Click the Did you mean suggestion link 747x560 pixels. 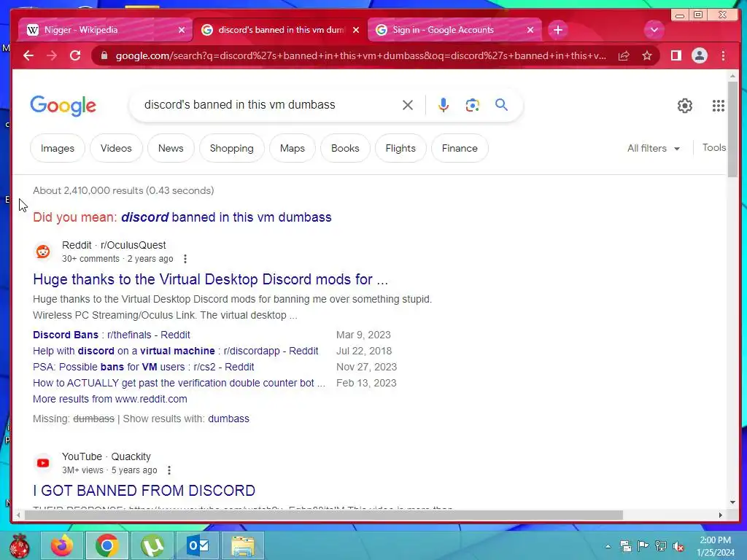pos(226,217)
